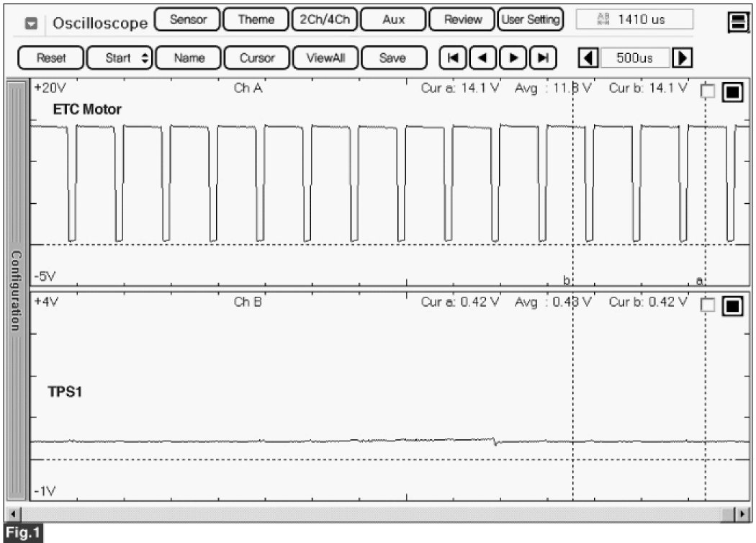Step forward with the right arrow icon
Image resolution: width=756 pixels, height=543 pixels.
tap(513, 58)
